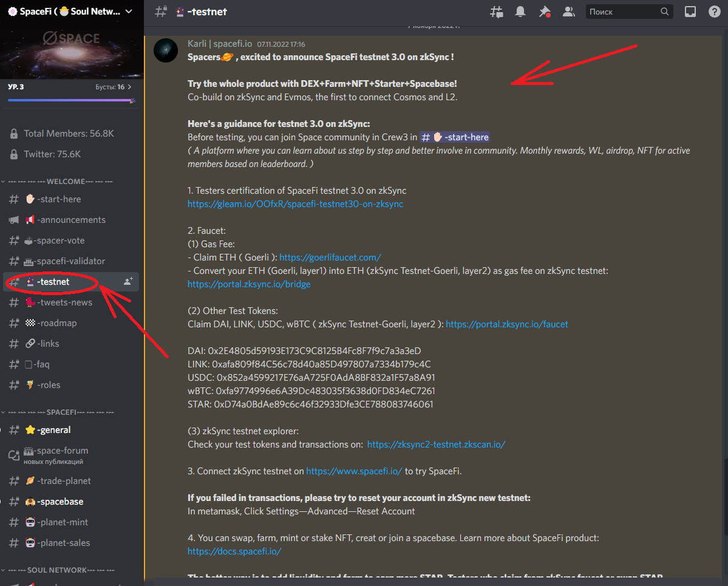This screenshot has height=586, width=728.
Task: Click the hash icon in the channel header
Action: coord(161,12)
